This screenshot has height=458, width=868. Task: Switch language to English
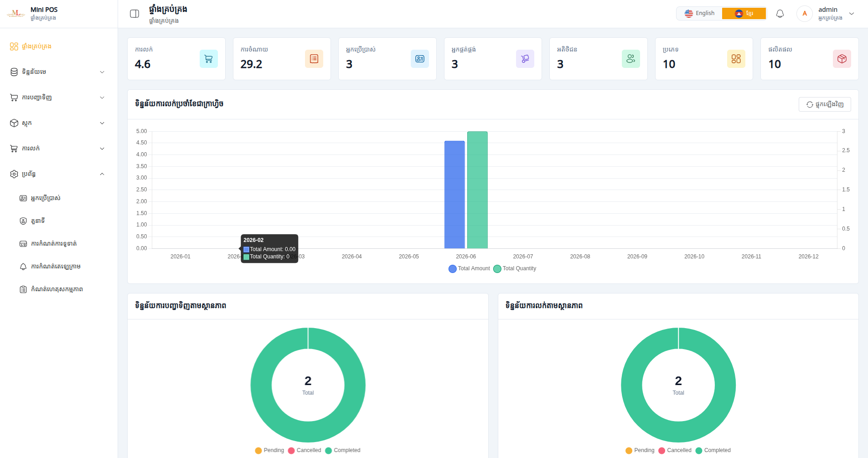pyautogui.click(x=700, y=13)
